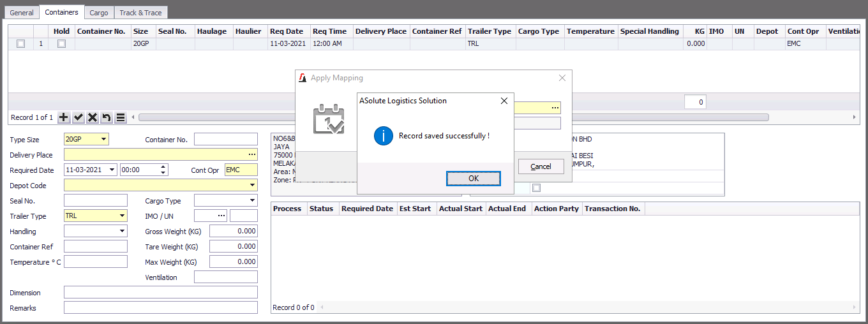The image size is (868, 324).
Task: Switch to the Cargo tab
Action: coord(98,13)
